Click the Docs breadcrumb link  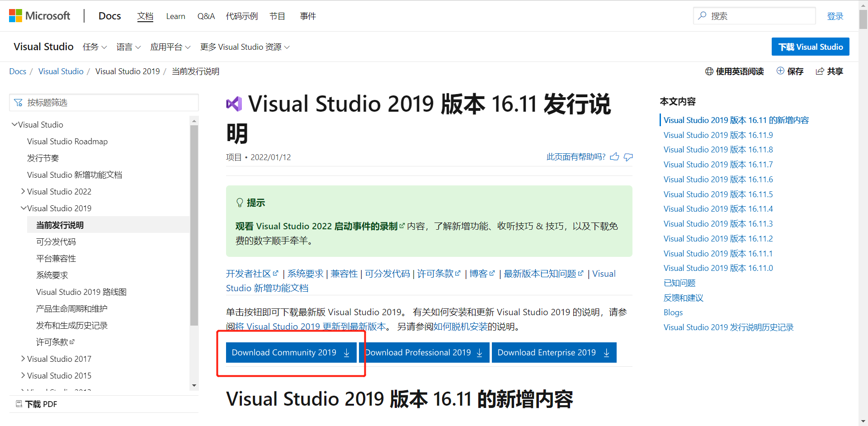click(18, 71)
